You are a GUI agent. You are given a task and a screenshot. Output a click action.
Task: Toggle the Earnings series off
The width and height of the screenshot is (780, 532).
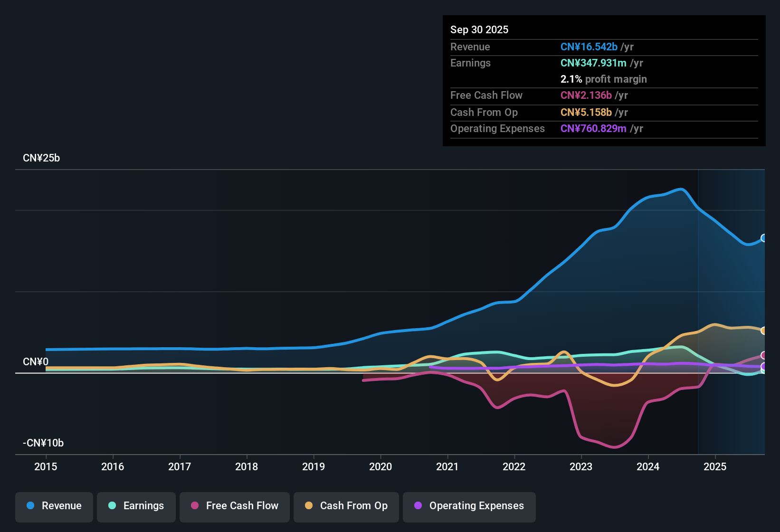tap(136, 506)
